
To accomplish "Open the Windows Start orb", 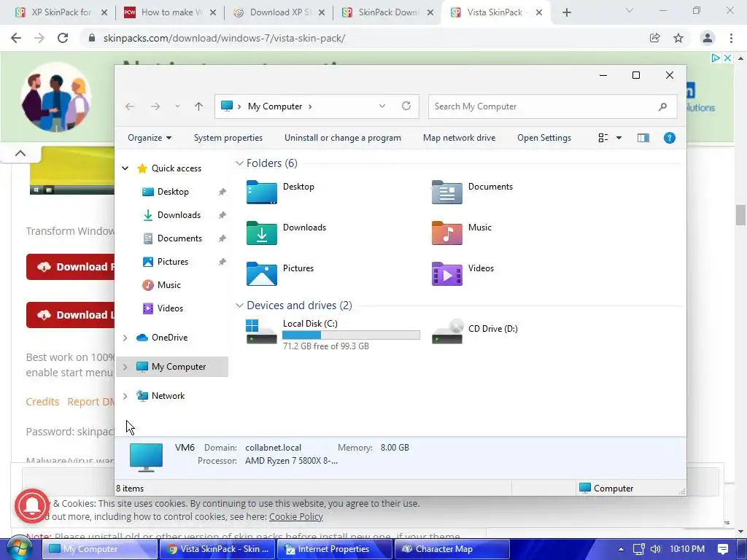I will pyautogui.click(x=19, y=549).
